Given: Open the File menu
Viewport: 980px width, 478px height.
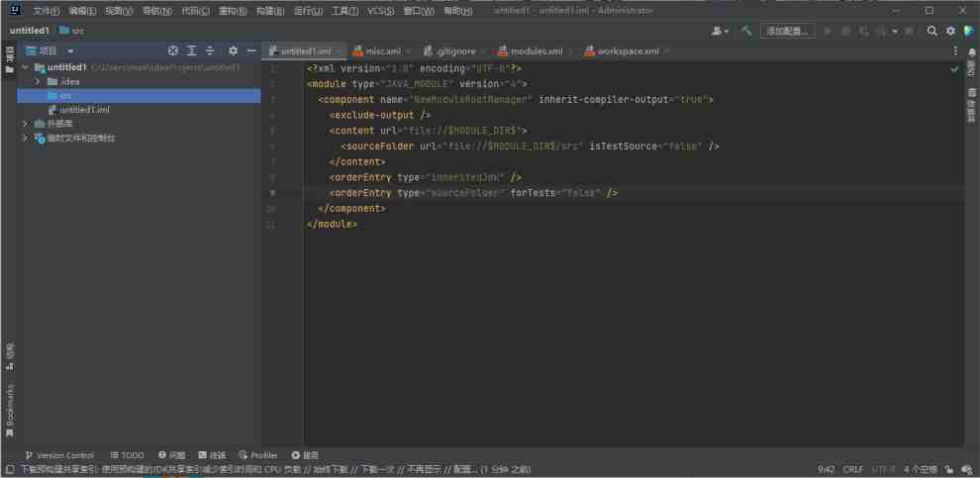Looking at the screenshot, I should click(x=47, y=11).
